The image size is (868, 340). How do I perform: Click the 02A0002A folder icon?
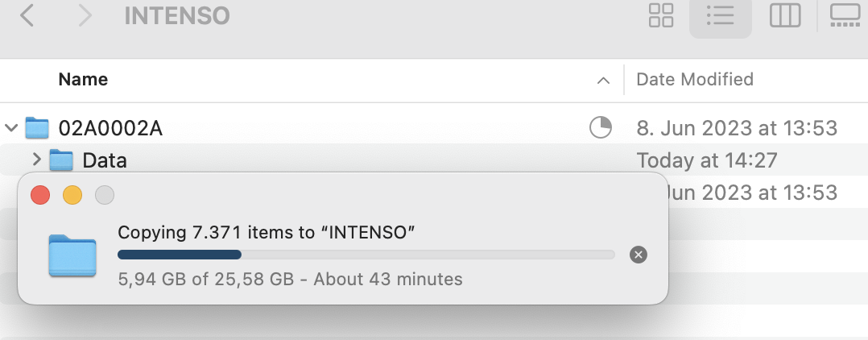pos(37,127)
